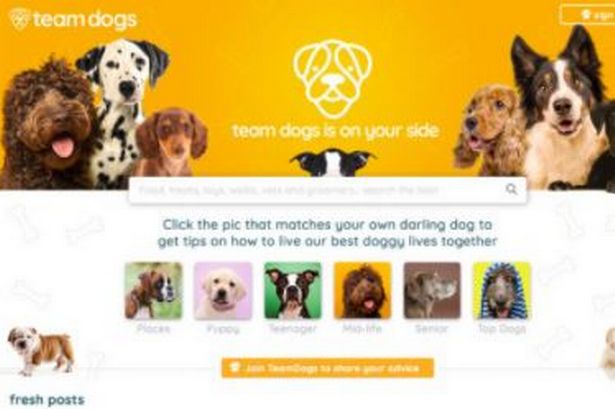
Task: Select the brown curly Mid-life dog picture
Action: pyautogui.click(x=362, y=291)
